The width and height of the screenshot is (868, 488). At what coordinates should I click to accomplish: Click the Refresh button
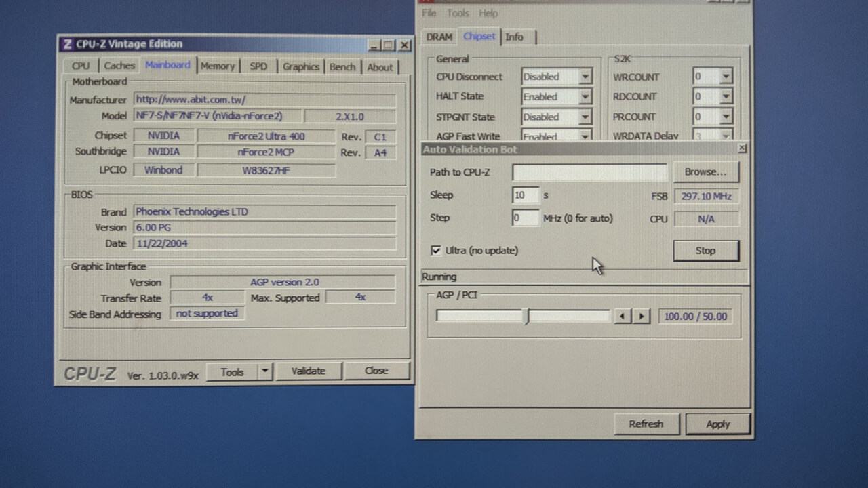coord(646,424)
